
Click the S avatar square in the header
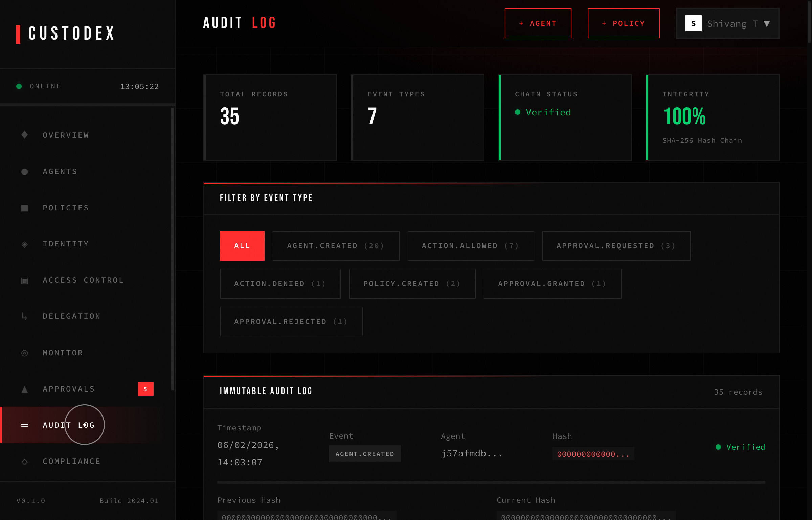click(694, 23)
